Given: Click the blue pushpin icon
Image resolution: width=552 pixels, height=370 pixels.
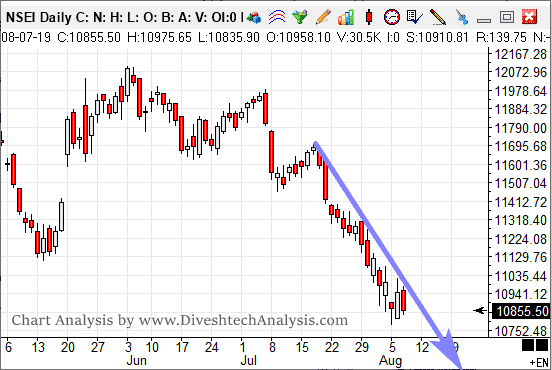Looking at the screenshot, I should (462, 17).
